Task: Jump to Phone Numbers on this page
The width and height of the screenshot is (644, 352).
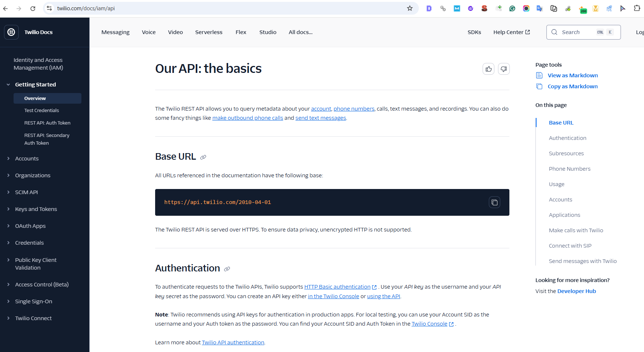Action: 570,169
